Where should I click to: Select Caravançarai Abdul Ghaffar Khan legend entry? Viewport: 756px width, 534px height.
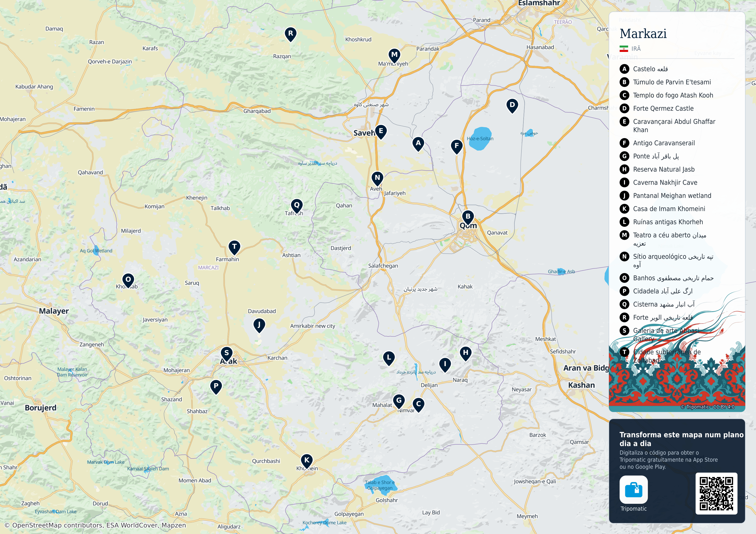pos(667,125)
